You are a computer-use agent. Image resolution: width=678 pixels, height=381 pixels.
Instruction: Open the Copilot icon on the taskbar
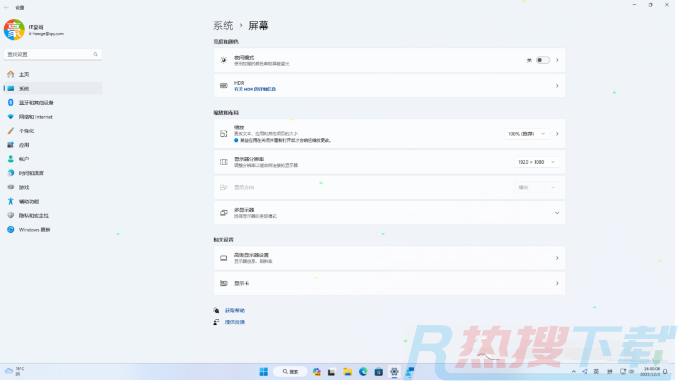[x=317, y=372]
